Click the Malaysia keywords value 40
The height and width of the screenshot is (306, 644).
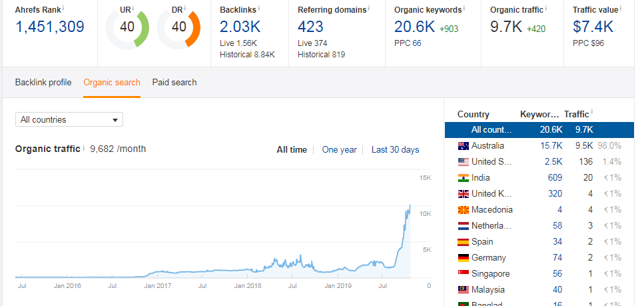557,289
